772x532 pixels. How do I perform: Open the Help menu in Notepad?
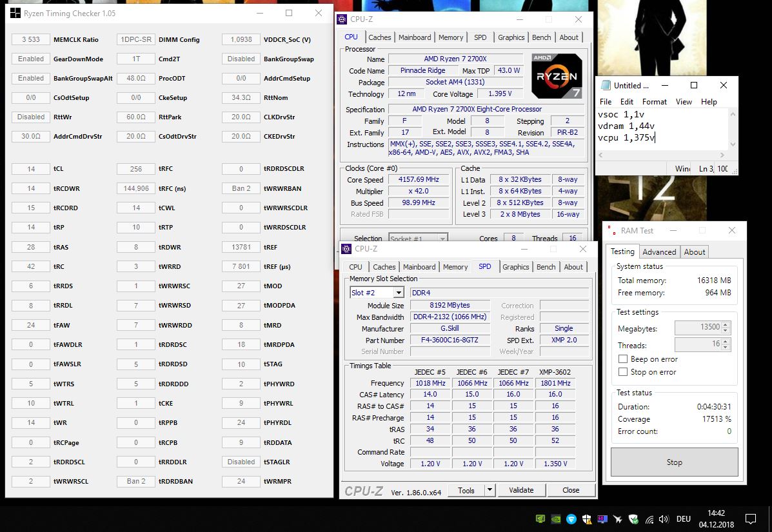709,102
